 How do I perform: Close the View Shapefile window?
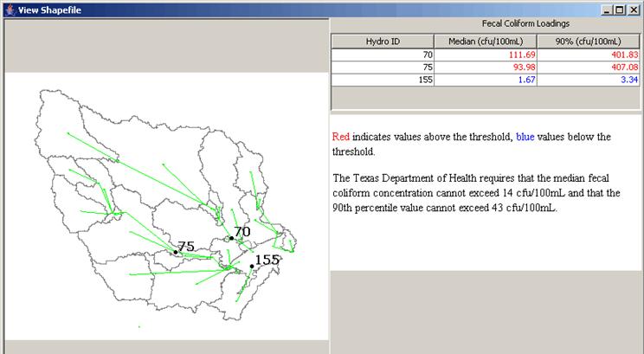coord(634,9)
